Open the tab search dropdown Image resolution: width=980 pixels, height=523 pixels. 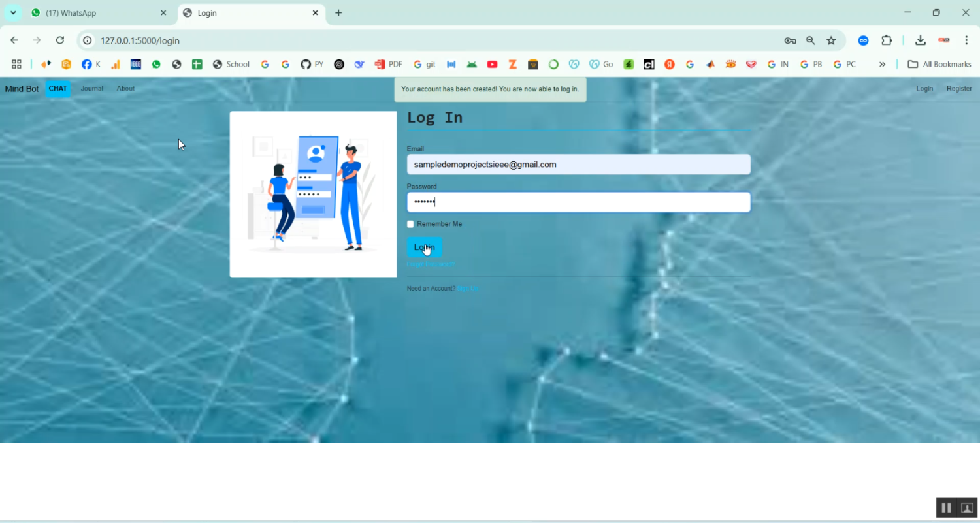pyautogui.click(x=13, y=13)
